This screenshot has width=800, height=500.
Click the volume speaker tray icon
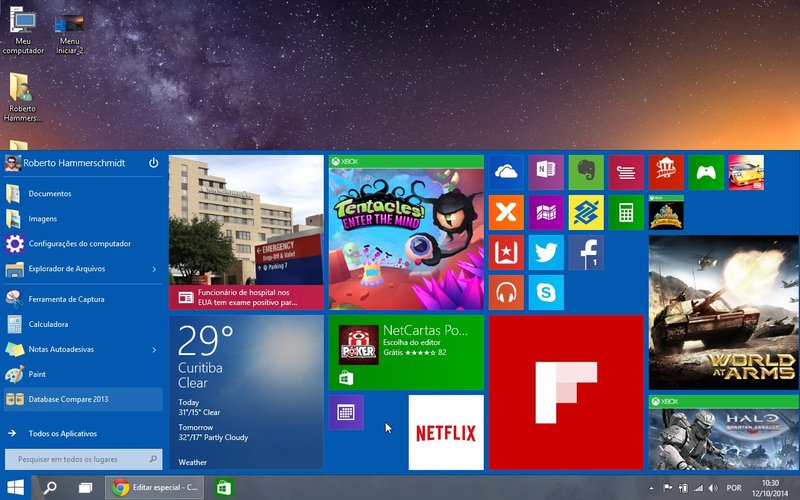click(x=713, y=488)
